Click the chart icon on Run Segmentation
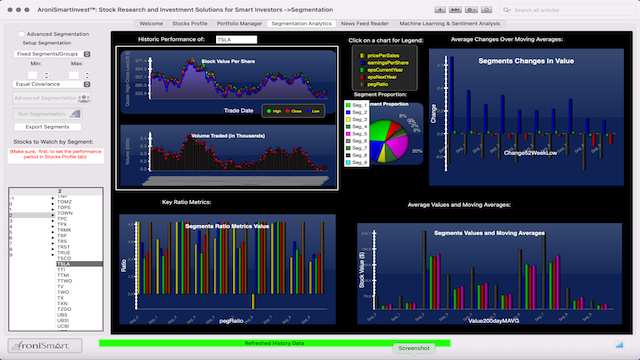Viewport: 640px width, 360px height. coord(75,114)
